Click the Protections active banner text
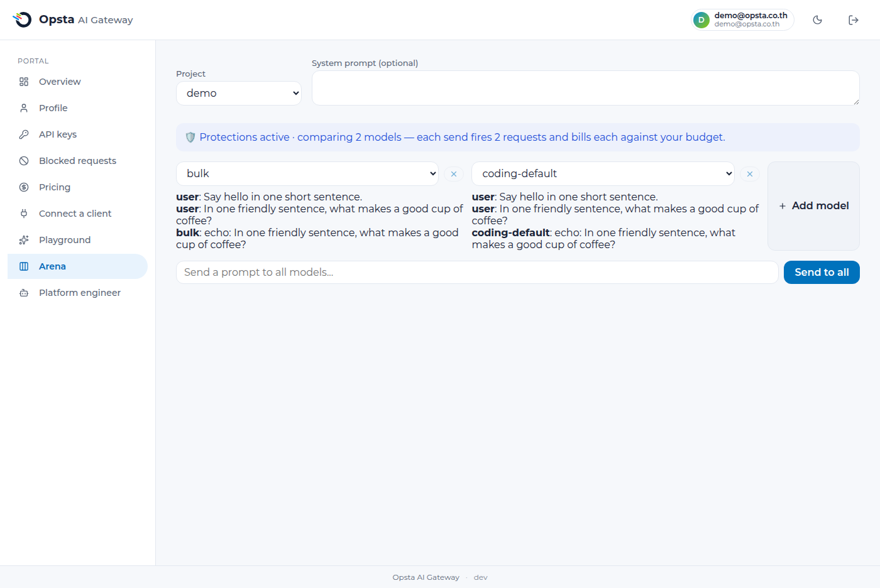The width and height of the screenshot is (880, 588). point(462,137)
